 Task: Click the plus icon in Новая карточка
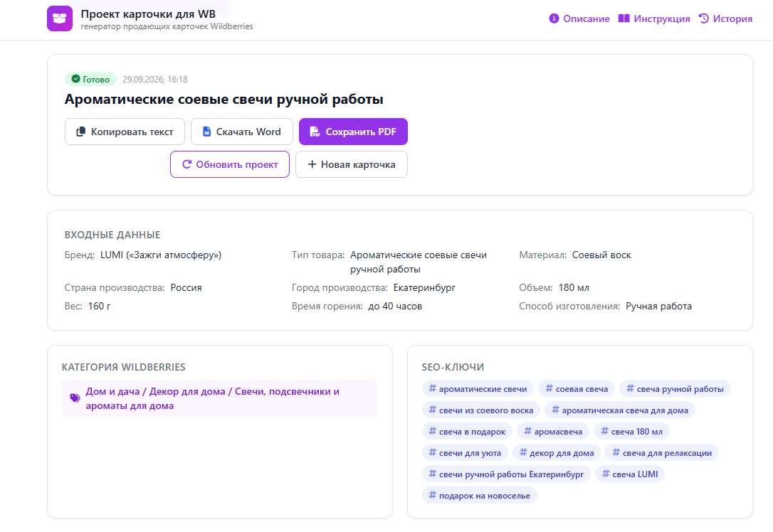point(312,164)
